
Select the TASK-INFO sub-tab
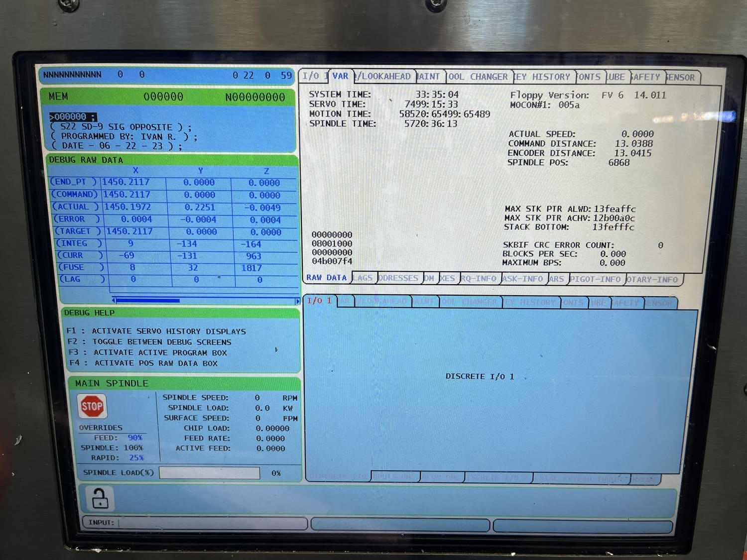pyautogui.click(x=523, y=279)
